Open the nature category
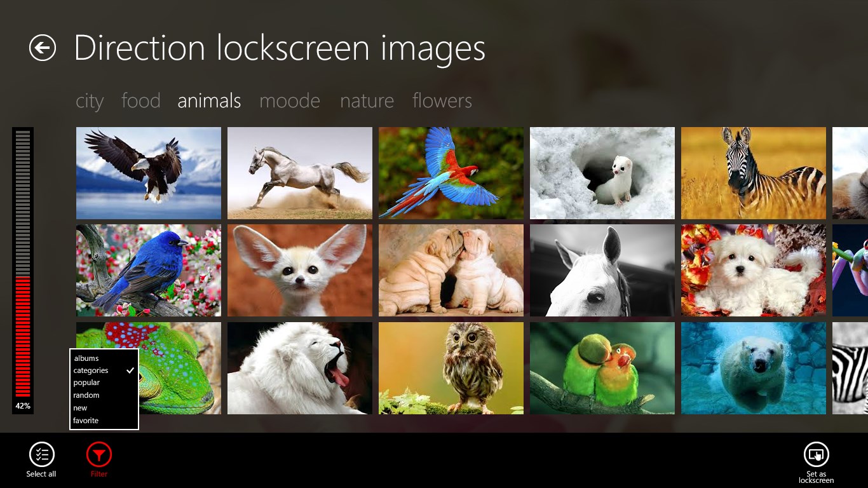 (367, 100)
